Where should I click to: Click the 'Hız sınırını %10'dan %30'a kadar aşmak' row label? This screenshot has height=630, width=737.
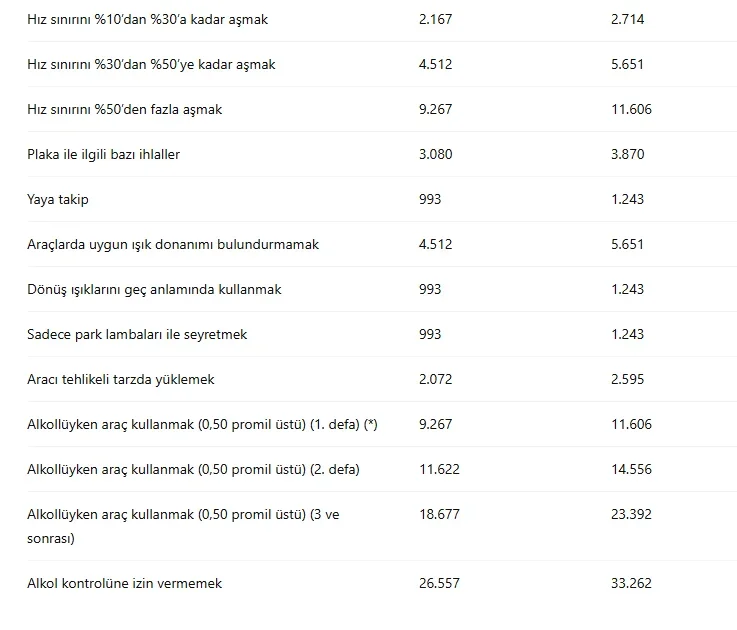click(x=147, y=19)
